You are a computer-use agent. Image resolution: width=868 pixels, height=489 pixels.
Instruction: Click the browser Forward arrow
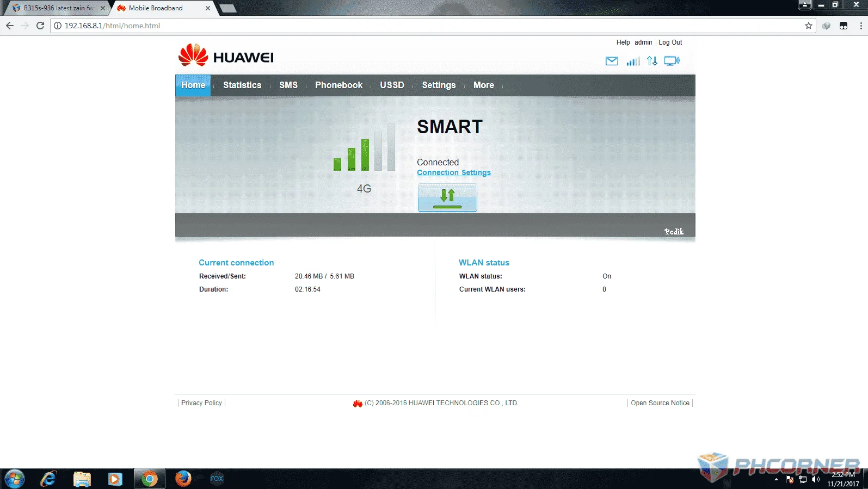24,26
